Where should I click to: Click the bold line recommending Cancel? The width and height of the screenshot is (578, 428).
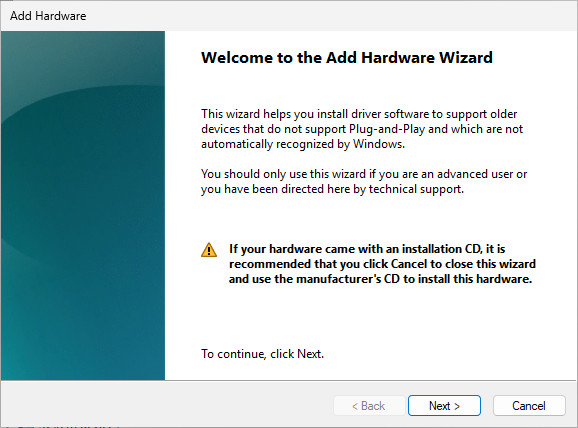point(382,264)
